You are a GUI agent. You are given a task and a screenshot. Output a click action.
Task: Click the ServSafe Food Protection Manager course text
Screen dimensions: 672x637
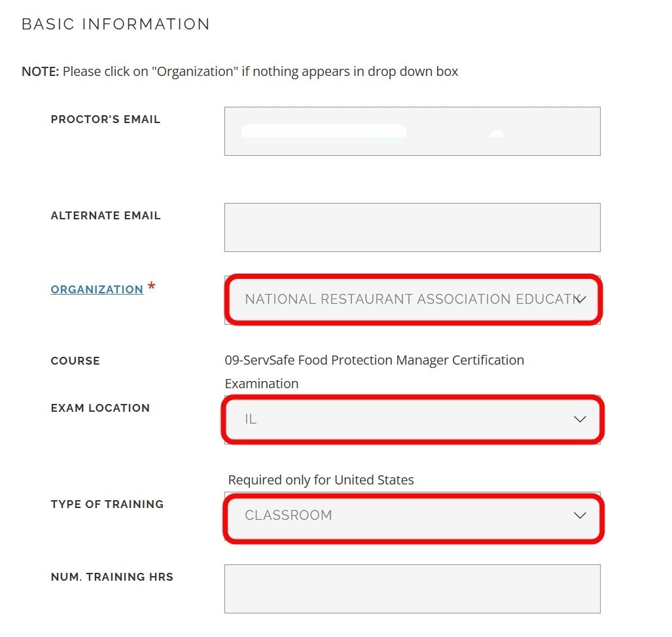[374, 360]
